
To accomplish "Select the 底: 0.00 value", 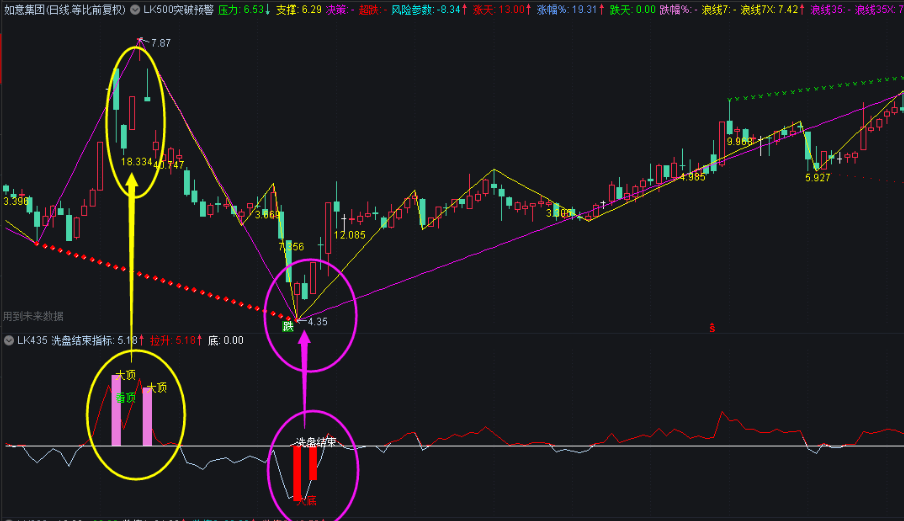I will (x=225, y=341).
